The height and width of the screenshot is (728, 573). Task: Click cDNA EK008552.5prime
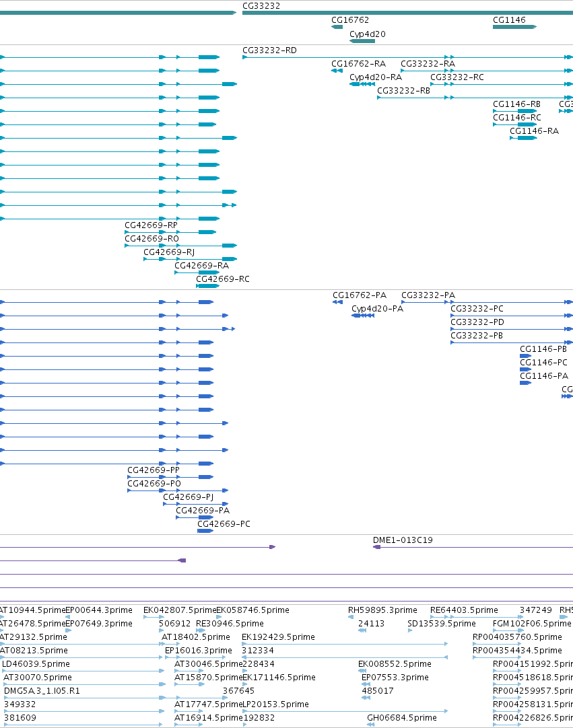click(395, 664)
